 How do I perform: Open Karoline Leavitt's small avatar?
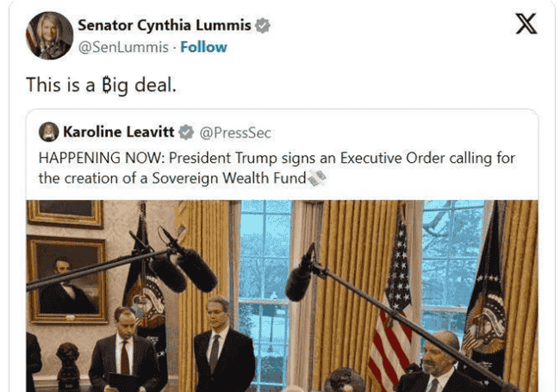[x=49, y=132]
